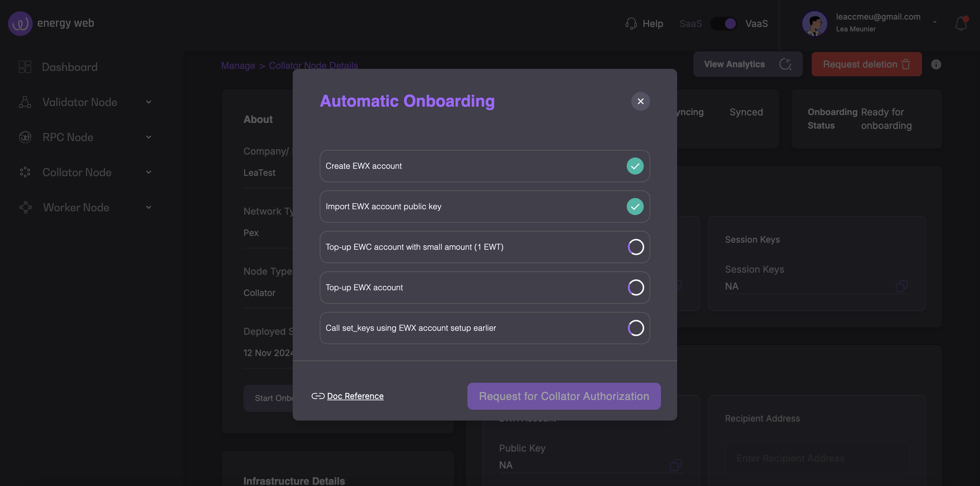Viewport: 980px width, 486px height.
Task: Select Worker Node menu item
Action: click(x=76, y=207)
